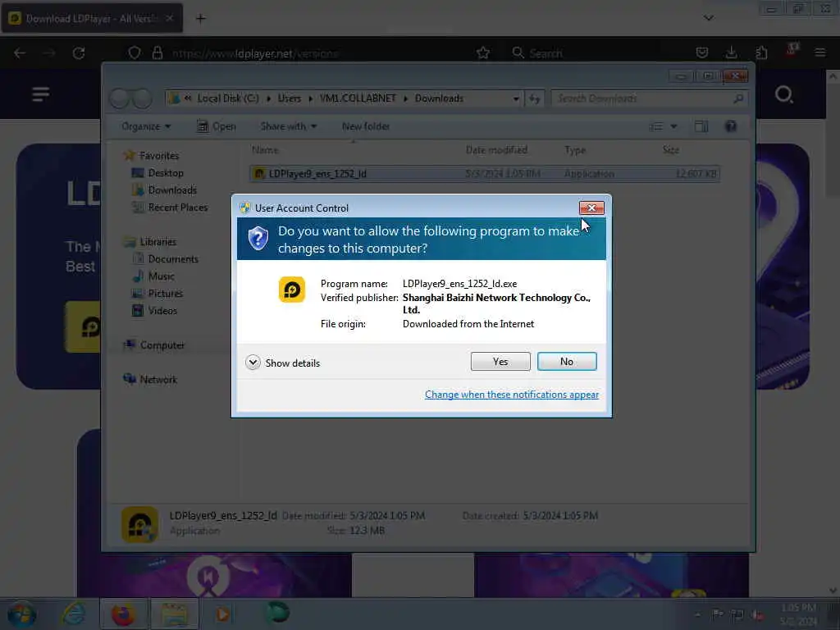Open Share with dropdown in Explorer
Viewport: 840px width, 630px height.
click(288, 126)
